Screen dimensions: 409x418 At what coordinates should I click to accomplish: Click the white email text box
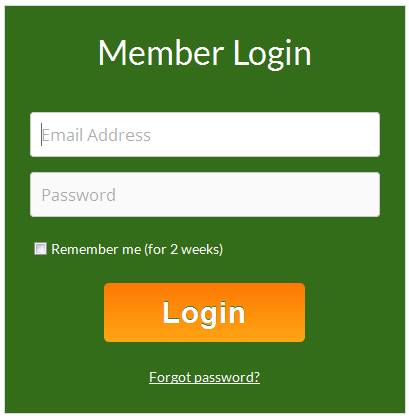[205, 135]
